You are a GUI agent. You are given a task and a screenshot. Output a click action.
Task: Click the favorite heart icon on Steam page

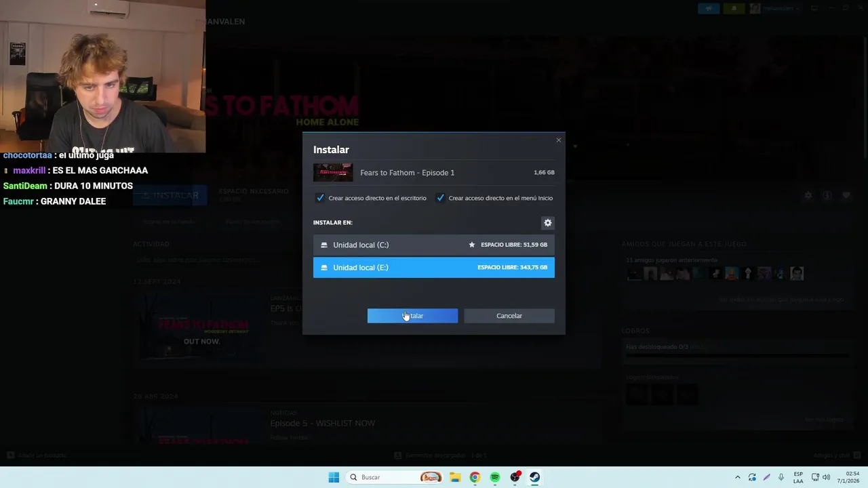(x=846, y=195)
